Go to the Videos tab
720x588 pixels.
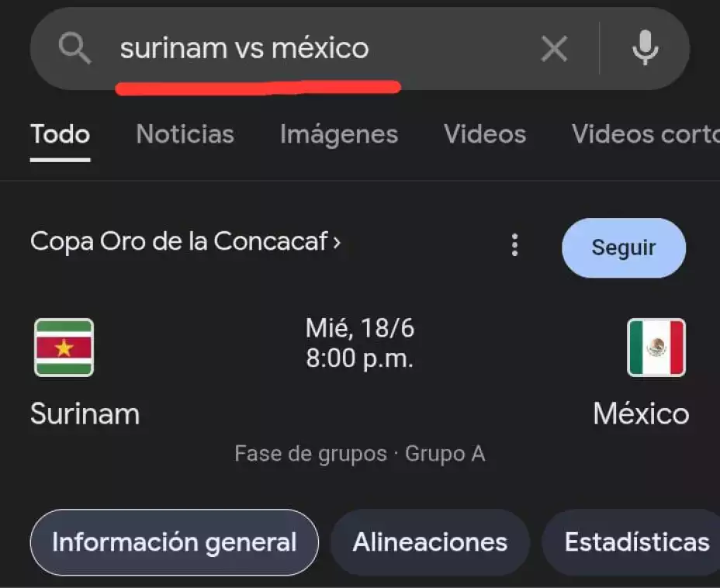click(485, 134)
